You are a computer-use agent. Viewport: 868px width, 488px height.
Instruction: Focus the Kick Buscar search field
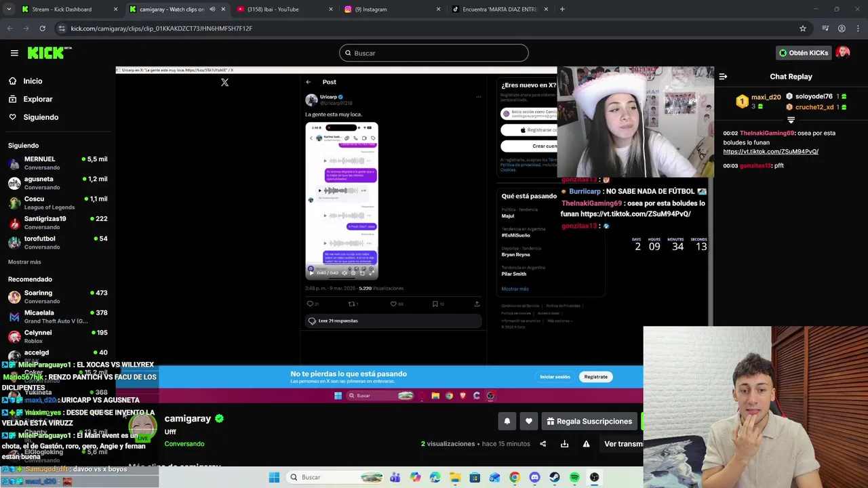[434, 53]
